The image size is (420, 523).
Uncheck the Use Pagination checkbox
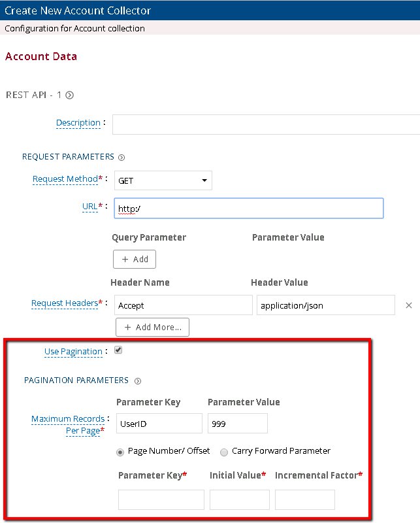point(118,350)
